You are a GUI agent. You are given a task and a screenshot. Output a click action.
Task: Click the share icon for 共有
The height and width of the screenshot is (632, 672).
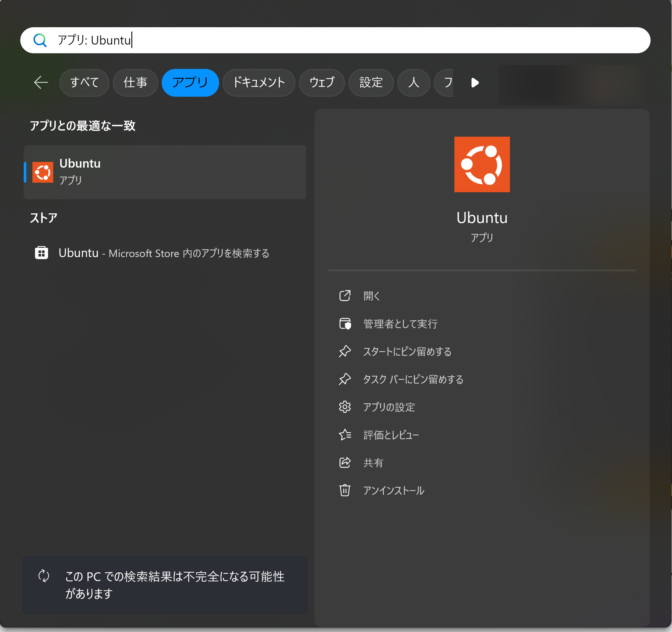pos(344,462)
